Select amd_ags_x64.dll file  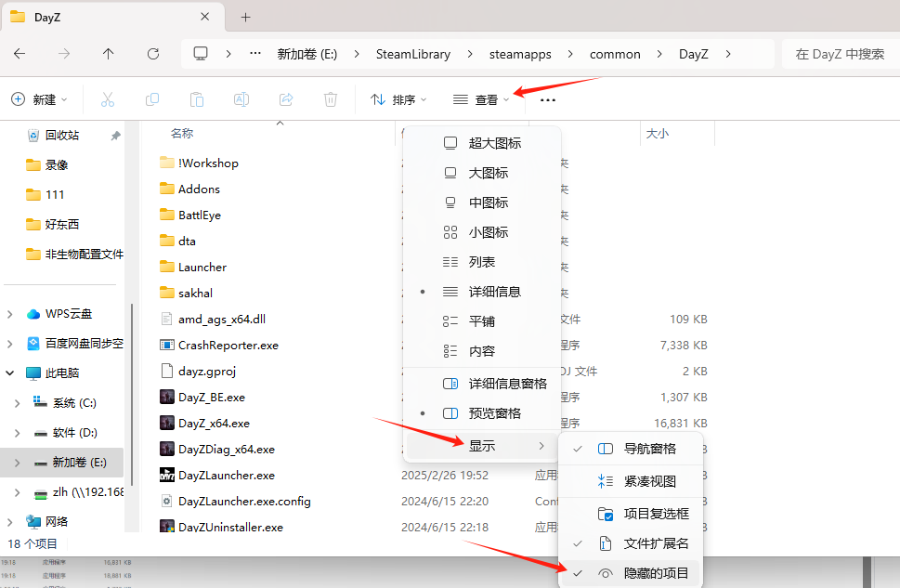[213, 320]
